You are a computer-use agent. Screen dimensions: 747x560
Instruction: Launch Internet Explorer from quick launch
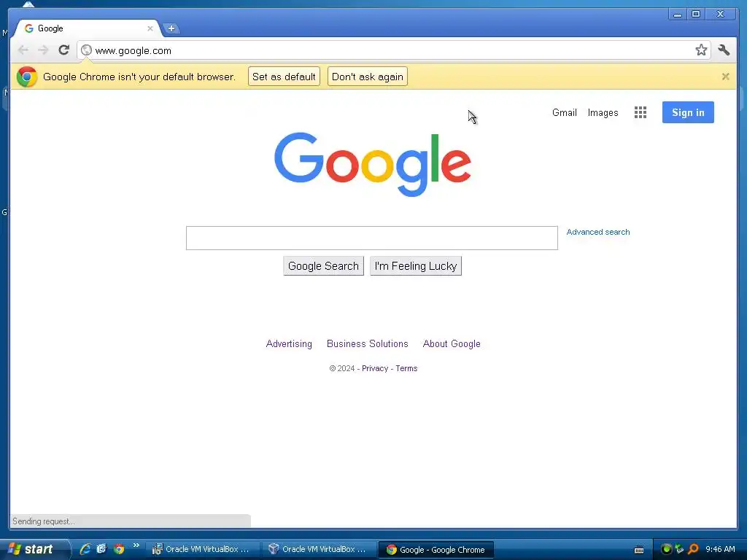coord(85,549)
